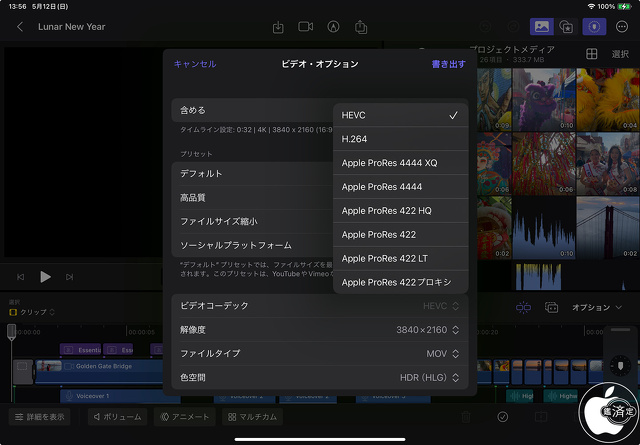Screen dimensions: 640x445
Task: Open the Golden Gate bridge thumbnail 0:02
Action: pos(608,227)
